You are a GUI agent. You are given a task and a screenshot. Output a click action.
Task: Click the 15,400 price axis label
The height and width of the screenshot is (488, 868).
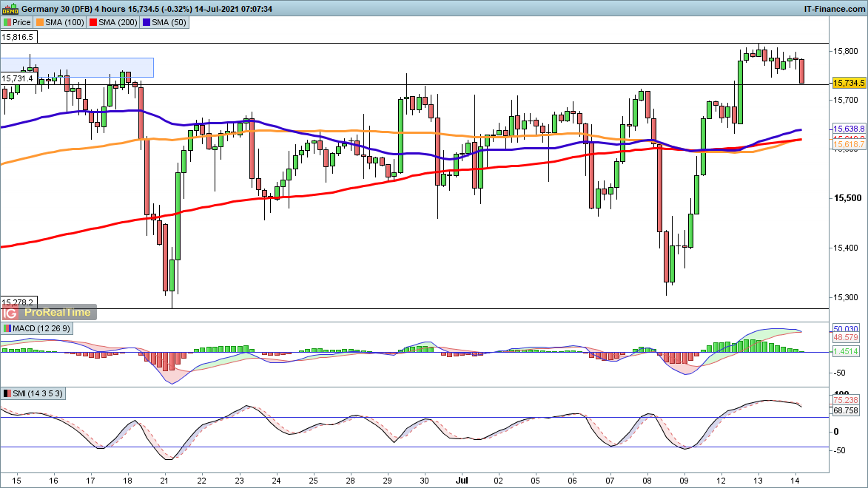(x=846, y=248)
